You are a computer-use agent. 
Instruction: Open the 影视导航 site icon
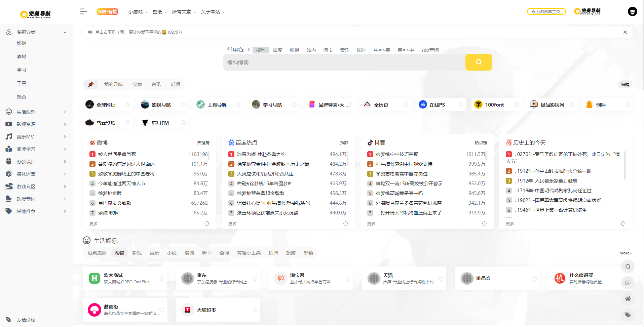145,105
